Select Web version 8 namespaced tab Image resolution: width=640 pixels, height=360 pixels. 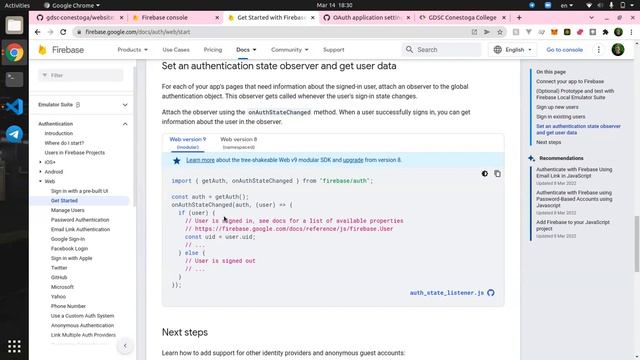(x=239, y=143)
